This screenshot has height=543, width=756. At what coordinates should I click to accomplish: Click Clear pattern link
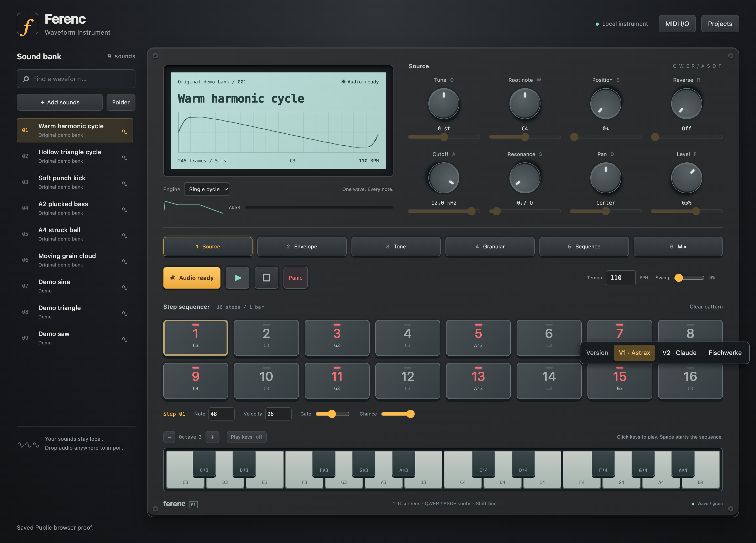(x=706, y=306)
